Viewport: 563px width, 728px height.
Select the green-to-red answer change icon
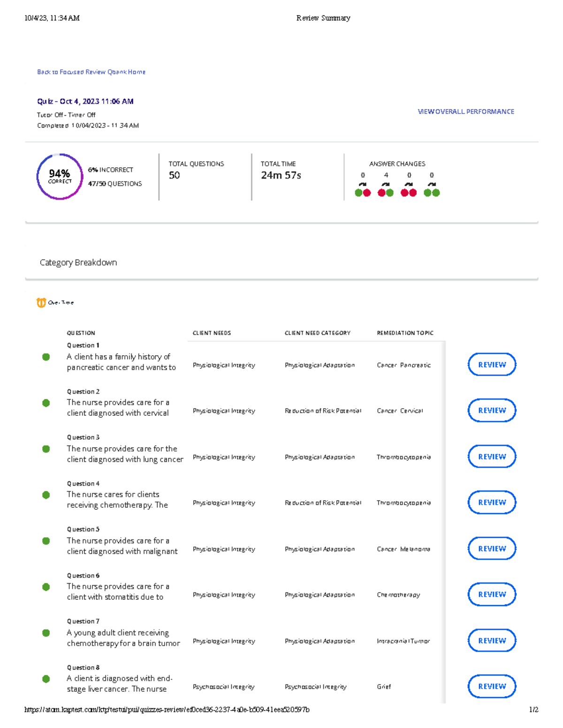click(x=362, y=192)
